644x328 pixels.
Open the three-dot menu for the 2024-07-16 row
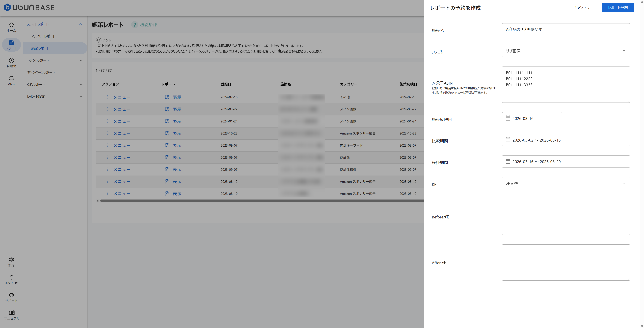(x=108, y=97)
